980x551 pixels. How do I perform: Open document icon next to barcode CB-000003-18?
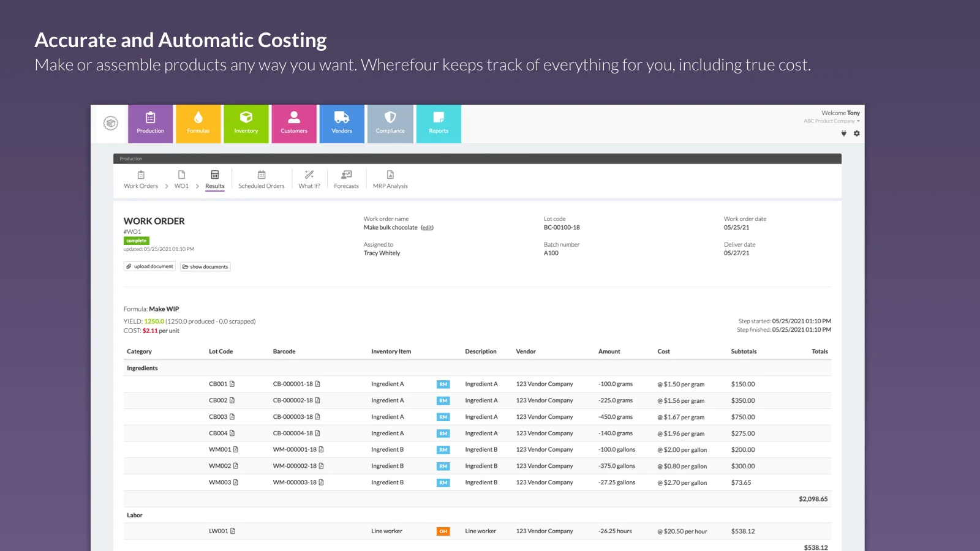(x=318, y=417)
